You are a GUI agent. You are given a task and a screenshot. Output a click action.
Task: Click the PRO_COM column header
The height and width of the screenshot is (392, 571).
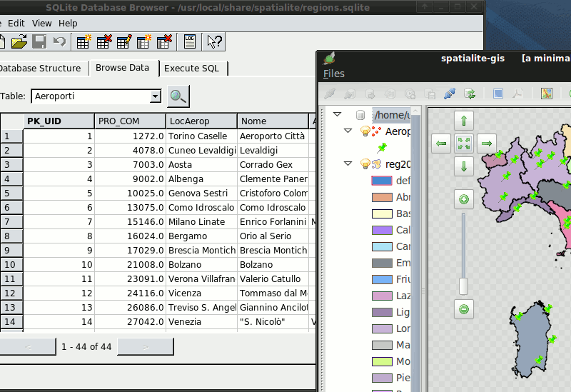130,121
